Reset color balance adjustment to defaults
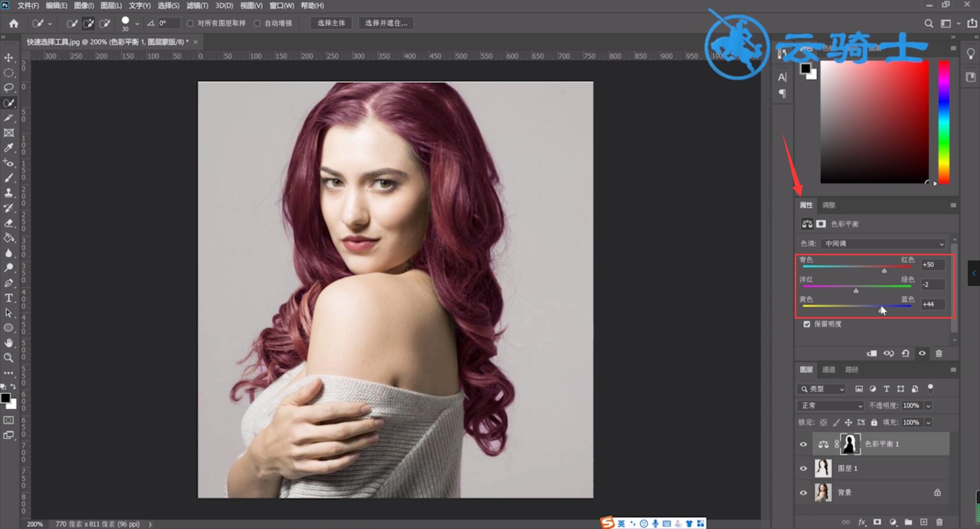 (x=905, y=353)
